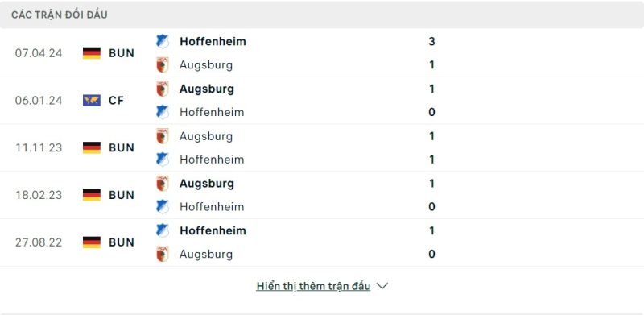Click Augsburg crest in 11.11.23 match
The width and height of the screenshot is (644, 315).
click(163, 136)
